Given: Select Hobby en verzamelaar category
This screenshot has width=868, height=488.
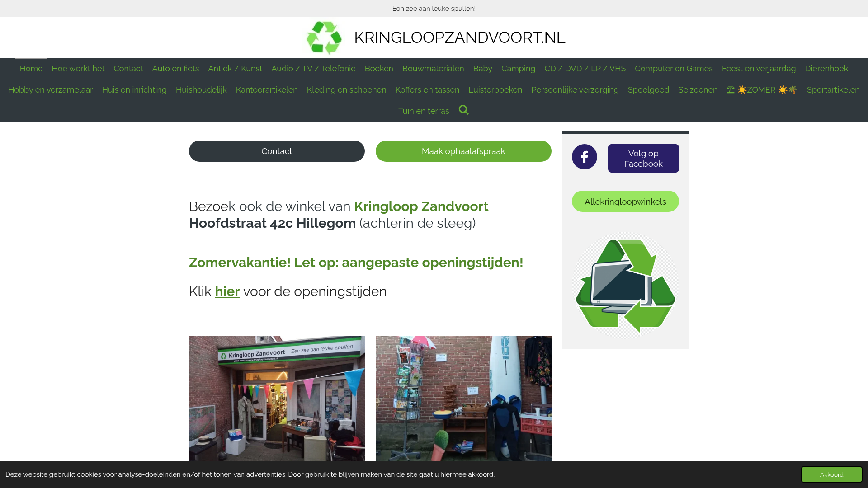Looking at the screenshot, I should 51,90.
